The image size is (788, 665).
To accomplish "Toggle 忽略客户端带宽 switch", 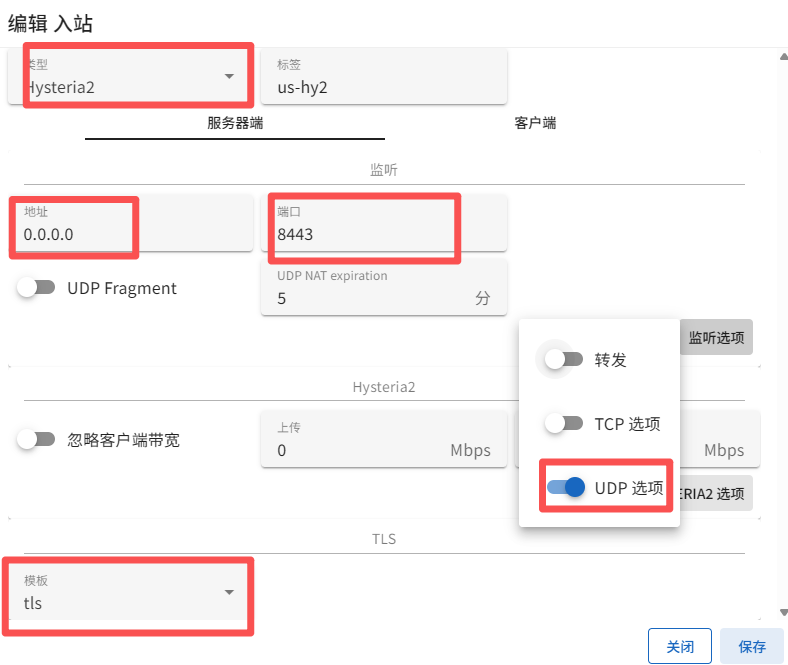I will [36, 439].
